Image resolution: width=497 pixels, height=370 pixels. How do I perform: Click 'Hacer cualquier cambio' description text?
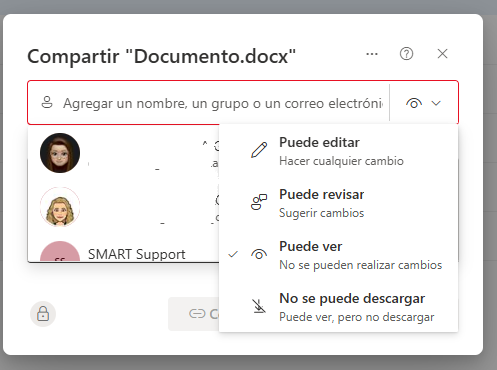(x=341, y=161)
